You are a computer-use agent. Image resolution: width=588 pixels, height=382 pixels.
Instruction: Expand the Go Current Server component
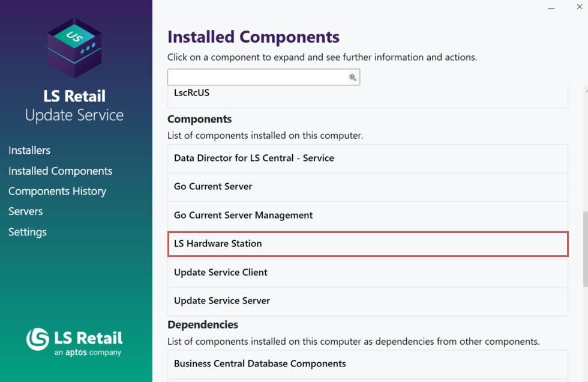(367, 187)
